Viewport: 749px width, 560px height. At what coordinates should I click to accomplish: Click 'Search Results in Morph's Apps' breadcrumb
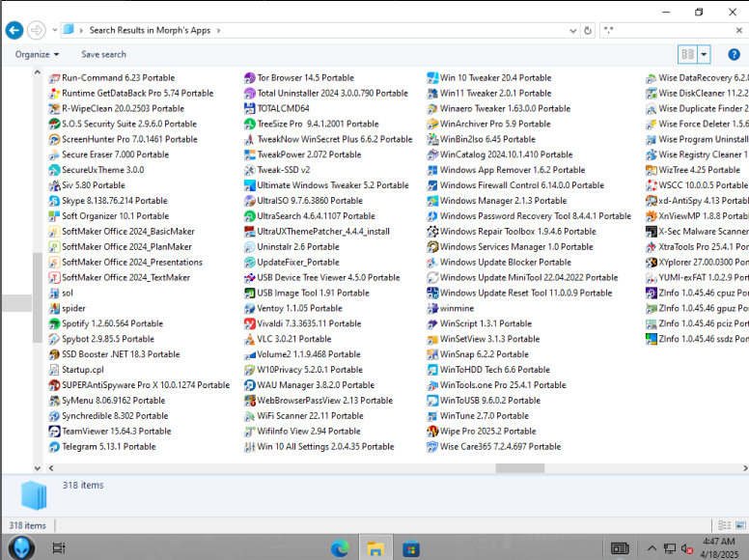150,30
